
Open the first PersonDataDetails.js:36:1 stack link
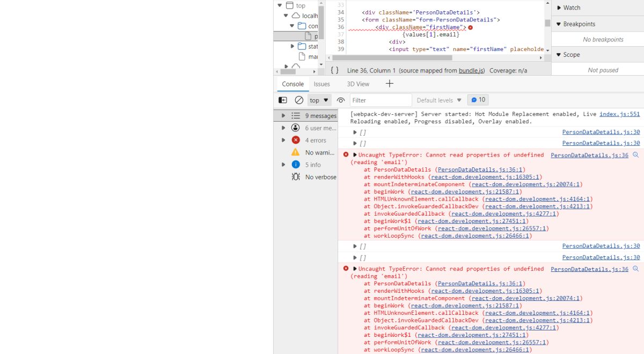point(480,169)
